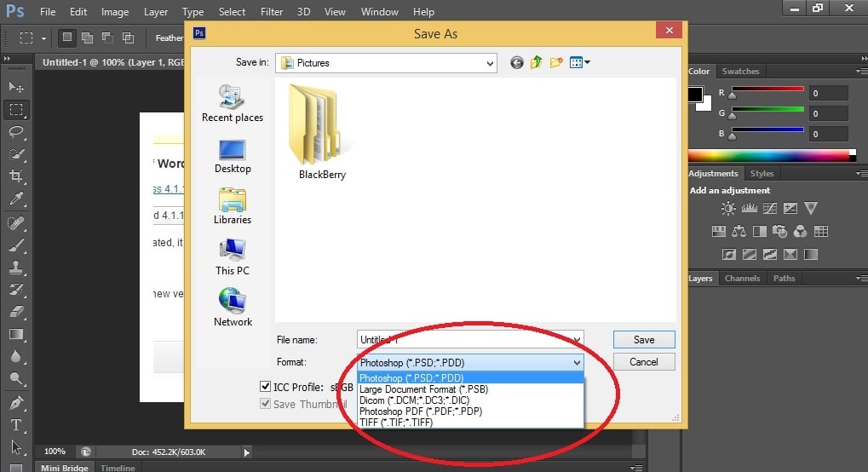Screen dimensions: 868x472
Task: Add a Gradient Map adjustment
Action: tap(811, 254)
